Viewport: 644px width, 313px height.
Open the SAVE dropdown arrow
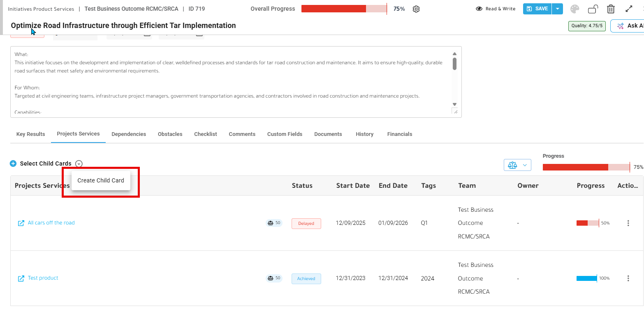click(x=557, y=9)
